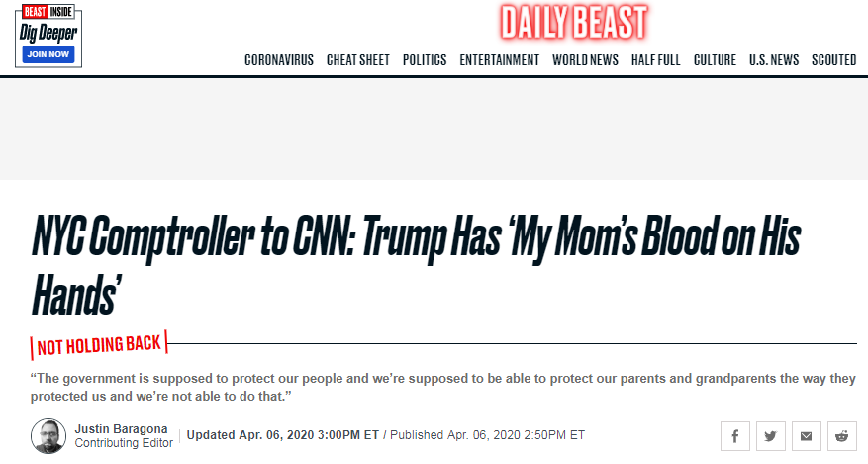Select Half Full in navigation
Screen dimensions: 868x464
click(x=655, y=60)
